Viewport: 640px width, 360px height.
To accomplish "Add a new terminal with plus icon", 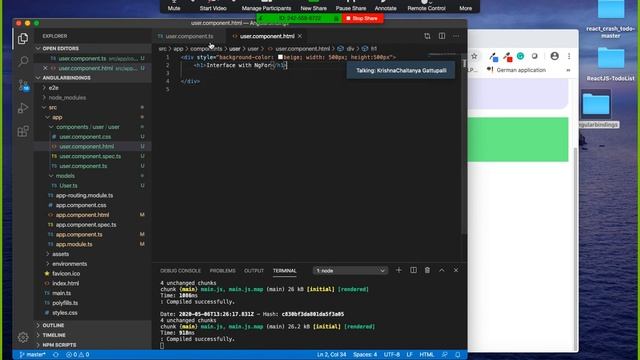I will (x=399, y=270).
